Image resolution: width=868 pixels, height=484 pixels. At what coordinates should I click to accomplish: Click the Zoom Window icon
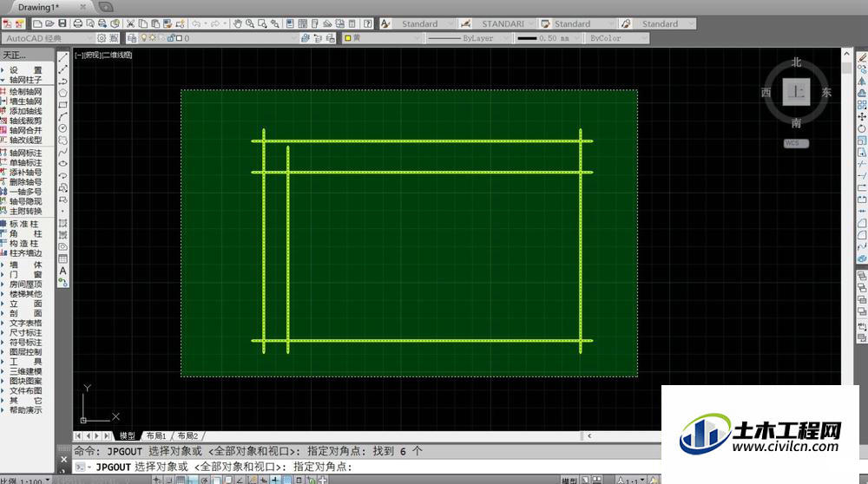(x=262, y=23)
